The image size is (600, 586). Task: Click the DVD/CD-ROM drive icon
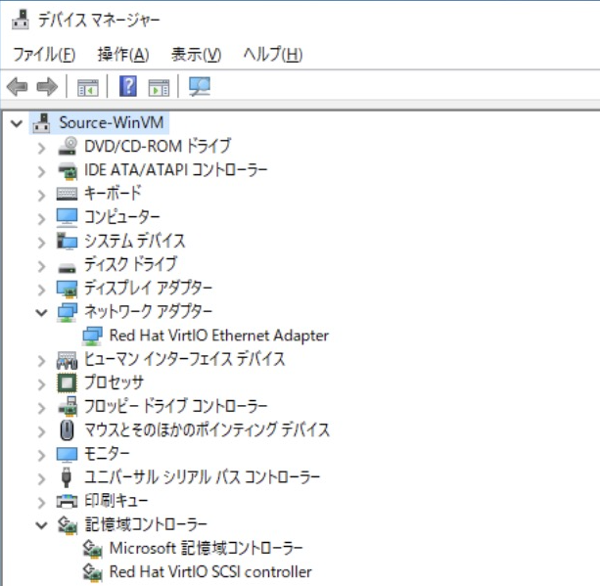pos(67,146)
